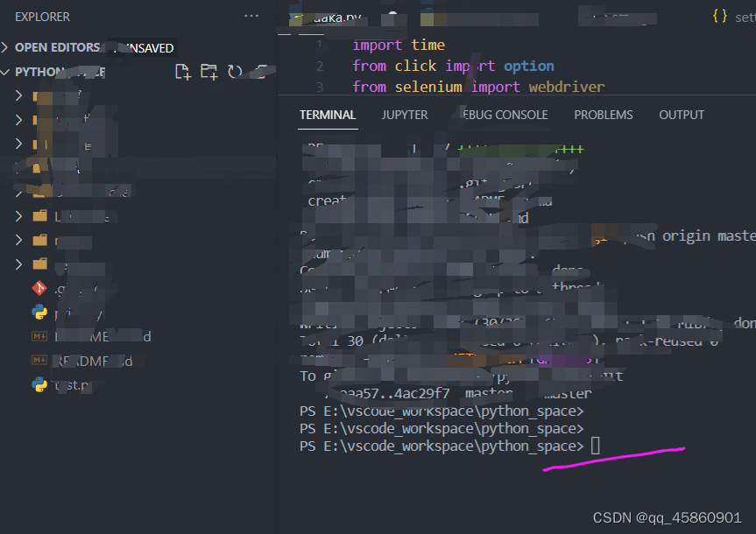This screenshot has height=534, width=756.
Task: Click the New Folder icon in Explorer
Action: pos(208,72)
